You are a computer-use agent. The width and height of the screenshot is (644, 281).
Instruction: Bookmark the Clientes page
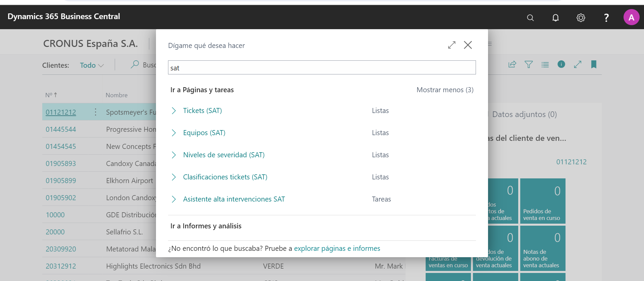pyautogui.click(x=594, y=64)
